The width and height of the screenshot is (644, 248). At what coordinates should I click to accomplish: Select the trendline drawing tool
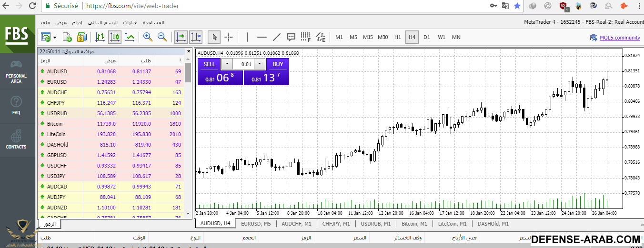point(276,37)
